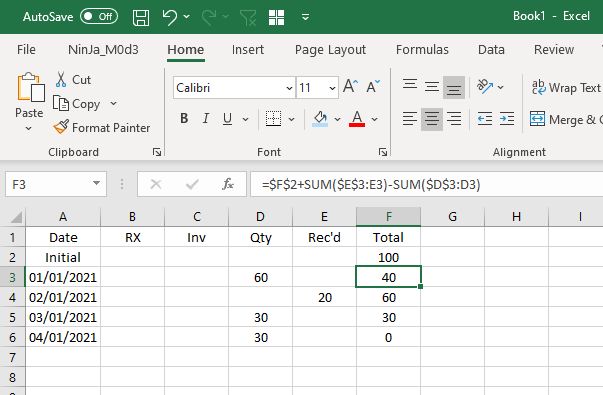603x395 pixels.
Task: Click the Merge & Center button
Action: tap(565, 119)
